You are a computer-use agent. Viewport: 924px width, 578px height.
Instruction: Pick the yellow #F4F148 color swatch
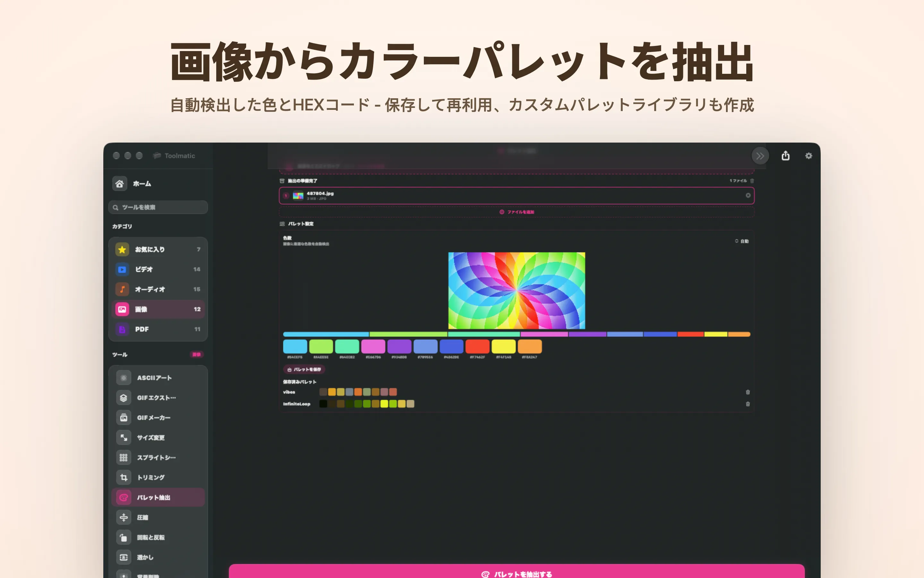point(504,346)
